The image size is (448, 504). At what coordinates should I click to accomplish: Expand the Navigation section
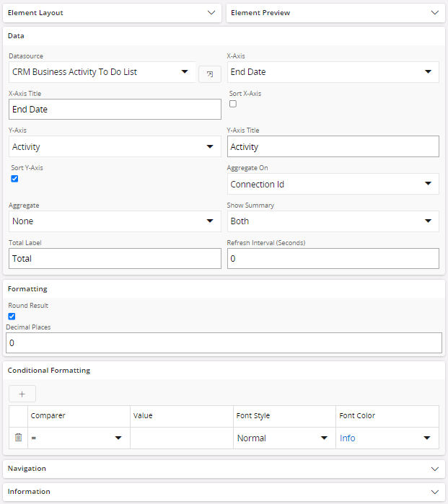point(224,469)
